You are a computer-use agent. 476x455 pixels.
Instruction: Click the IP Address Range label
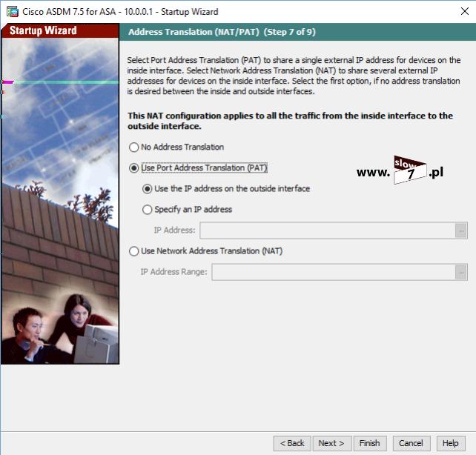[174, 272]
